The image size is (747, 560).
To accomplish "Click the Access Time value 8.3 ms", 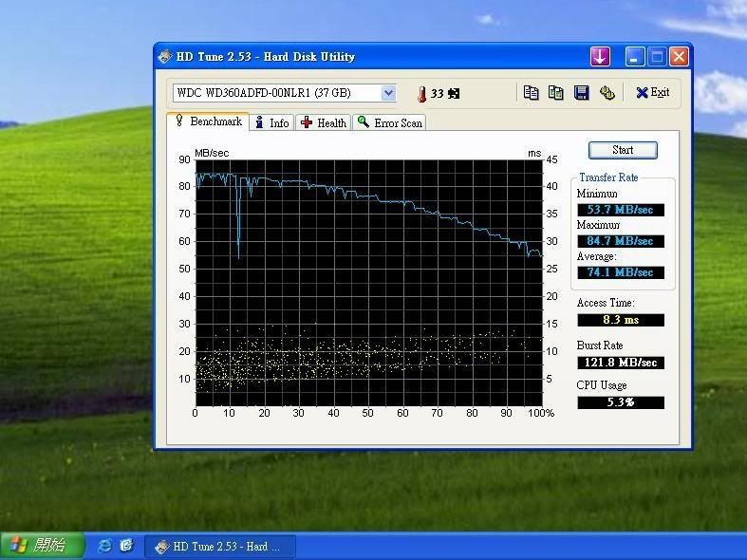I will point(620,320).
